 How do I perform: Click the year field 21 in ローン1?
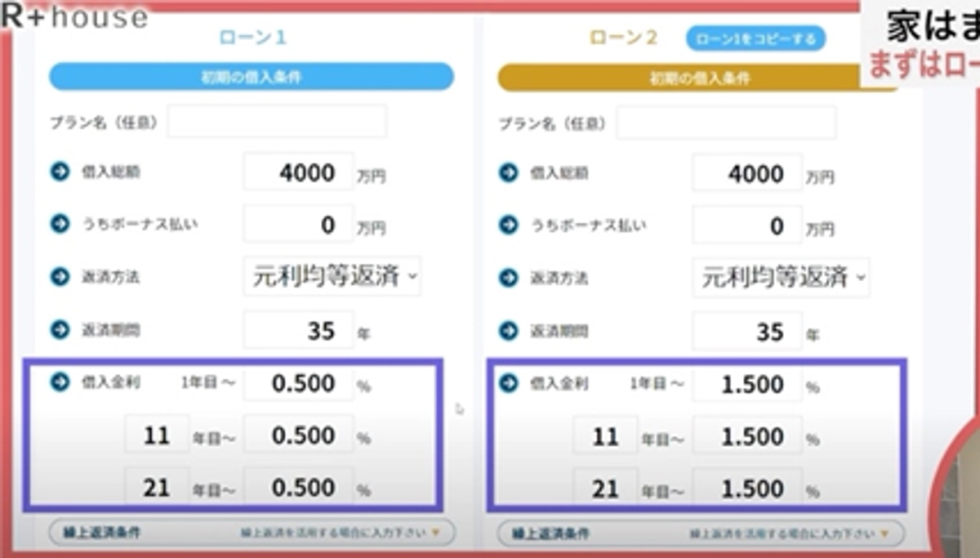coord(157,487)
